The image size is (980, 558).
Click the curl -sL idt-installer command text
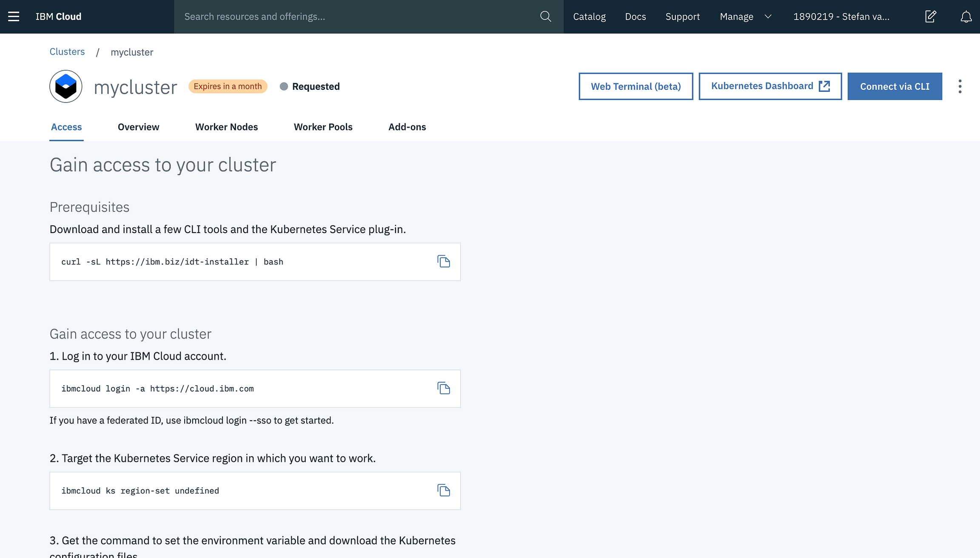tap(172, 262)
